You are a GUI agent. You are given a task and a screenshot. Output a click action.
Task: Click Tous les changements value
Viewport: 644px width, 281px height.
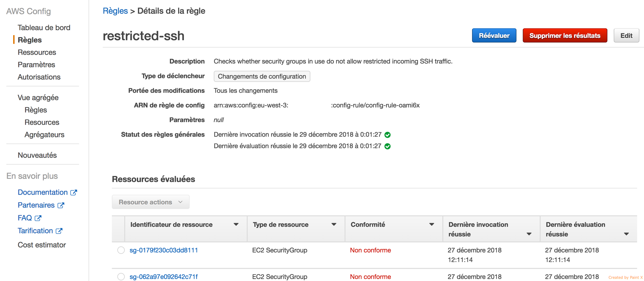tap(246, 91)
